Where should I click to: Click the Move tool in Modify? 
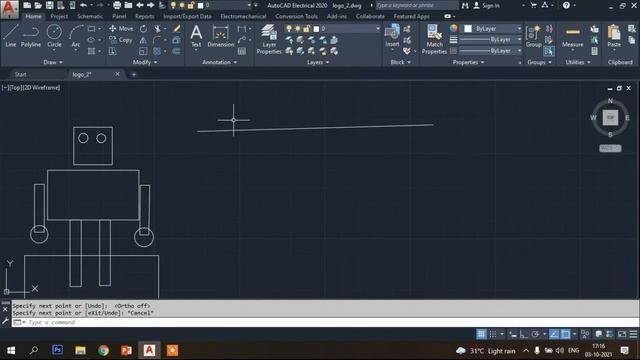click(121, 29)
